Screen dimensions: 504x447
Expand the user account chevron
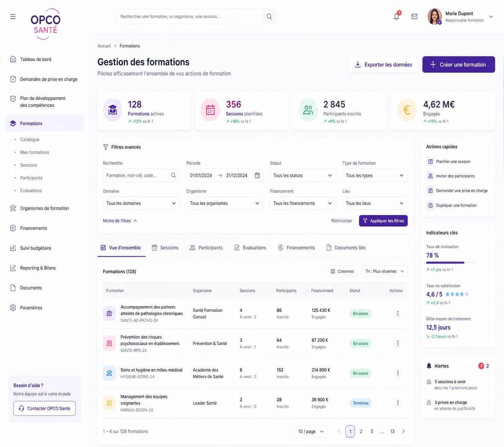pos(491,17)
